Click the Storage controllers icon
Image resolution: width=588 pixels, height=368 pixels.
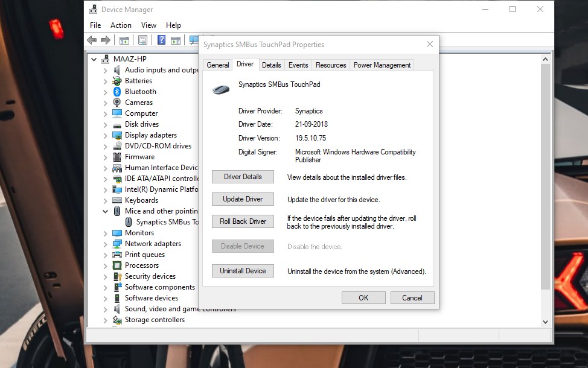(117, 320)
